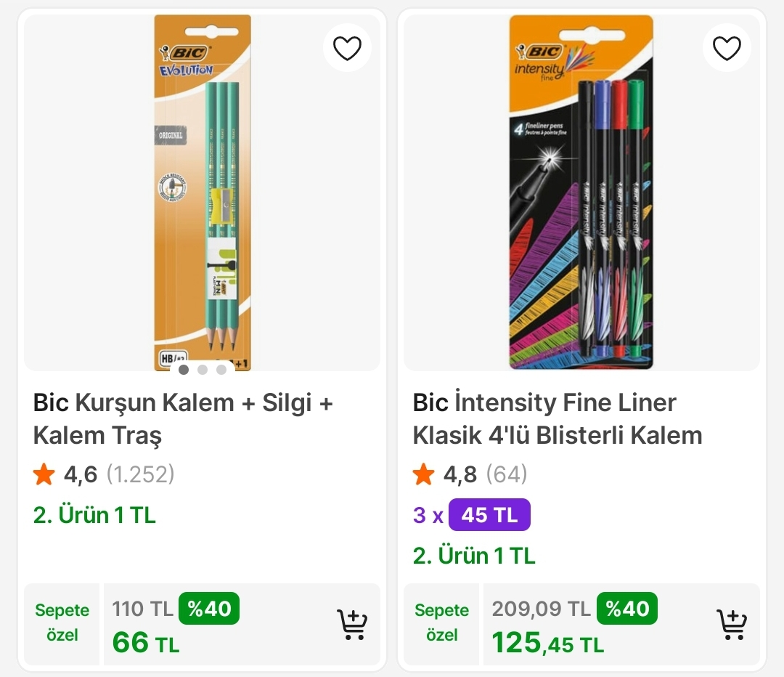Click the '2. Ürün 1 TL' link on fineliner product
Screen dimensions: 784x677
click(473, 555)
